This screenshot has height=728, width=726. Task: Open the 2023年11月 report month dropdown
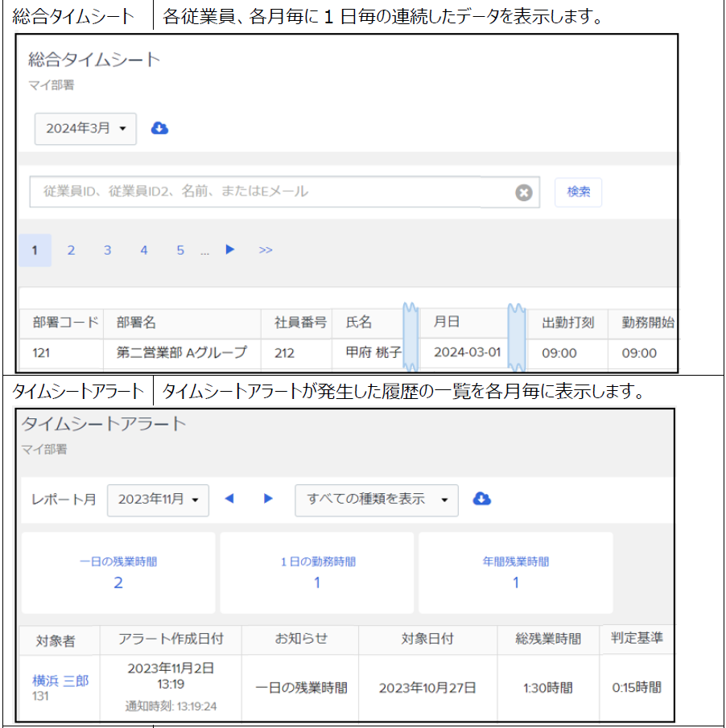158,500
